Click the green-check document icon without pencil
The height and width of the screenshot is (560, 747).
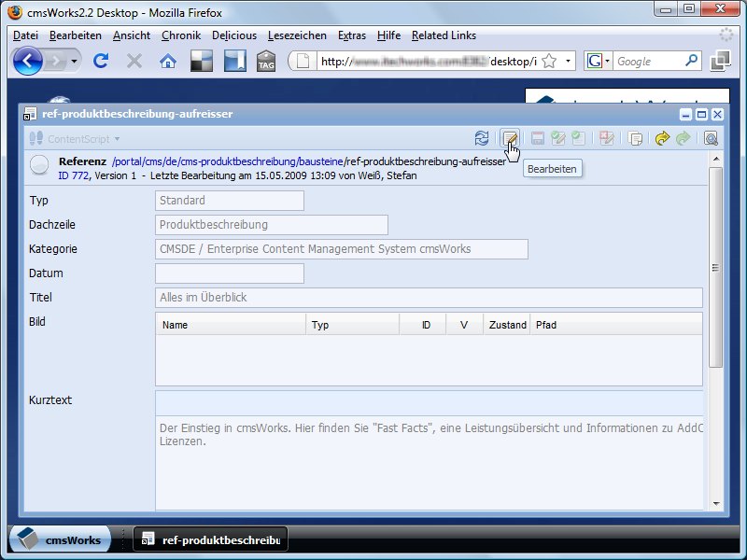pyautogui.click(x=578, y=138)
